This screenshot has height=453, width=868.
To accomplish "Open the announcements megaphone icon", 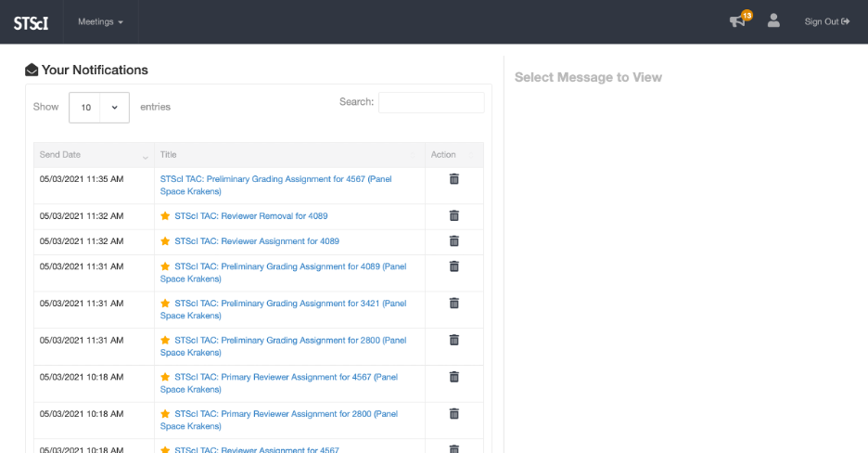I will click(x=737, y=21).
